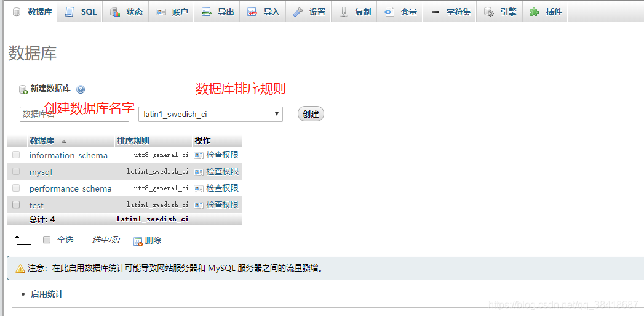Open the 引擎 tab

pyautogui.click(x=499, y=12)
